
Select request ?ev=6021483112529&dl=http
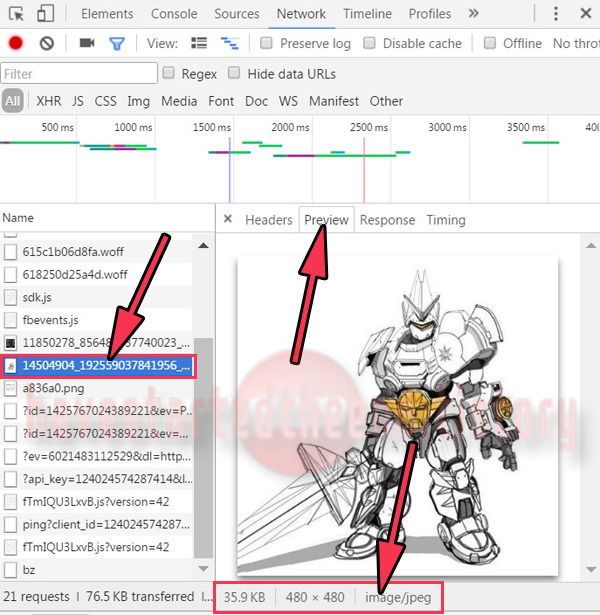click(x=96, y=457)
